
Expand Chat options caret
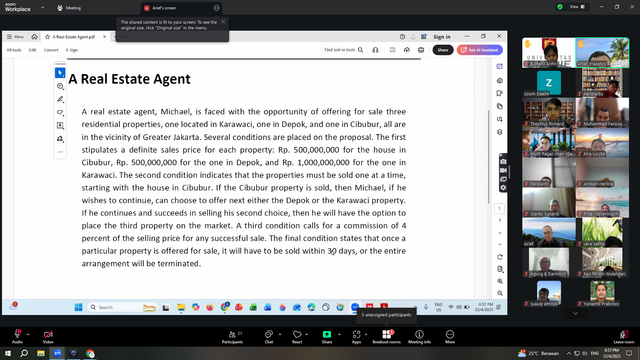pyautogui.click(x=280, y=334)
